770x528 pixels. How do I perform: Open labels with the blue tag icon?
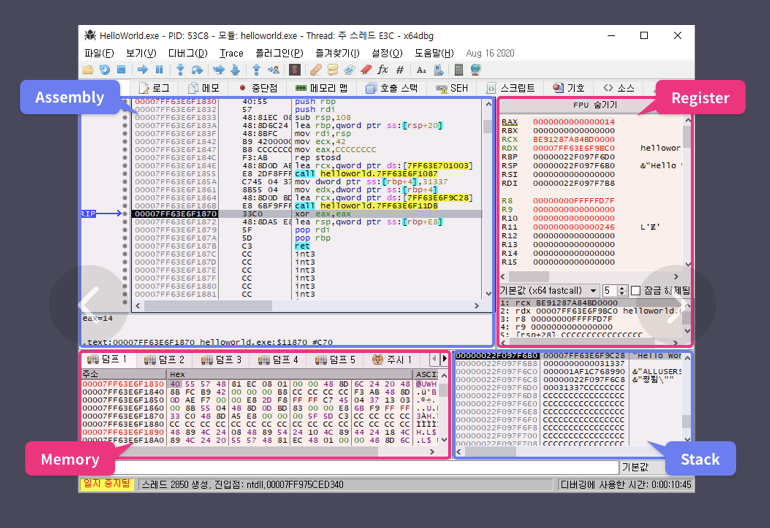[349, 70]
